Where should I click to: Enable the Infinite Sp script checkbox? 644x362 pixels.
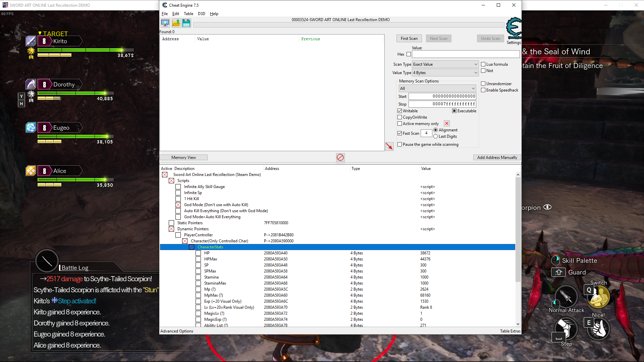coord(178,193)
